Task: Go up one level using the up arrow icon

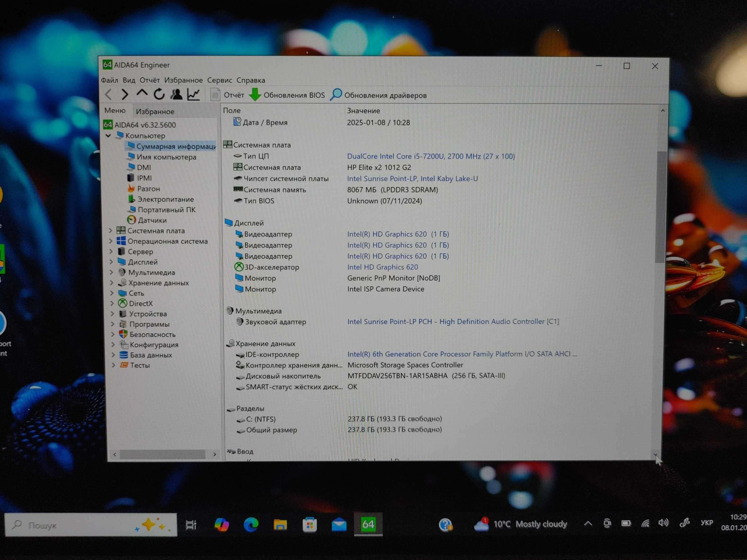Action: 142,94
